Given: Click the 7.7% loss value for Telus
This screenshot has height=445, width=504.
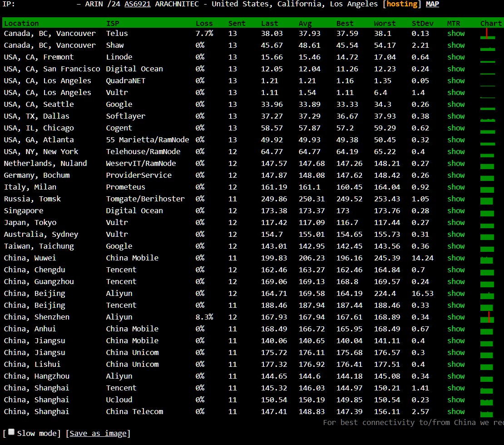Looking at the screenshot, I should [204, 34].
